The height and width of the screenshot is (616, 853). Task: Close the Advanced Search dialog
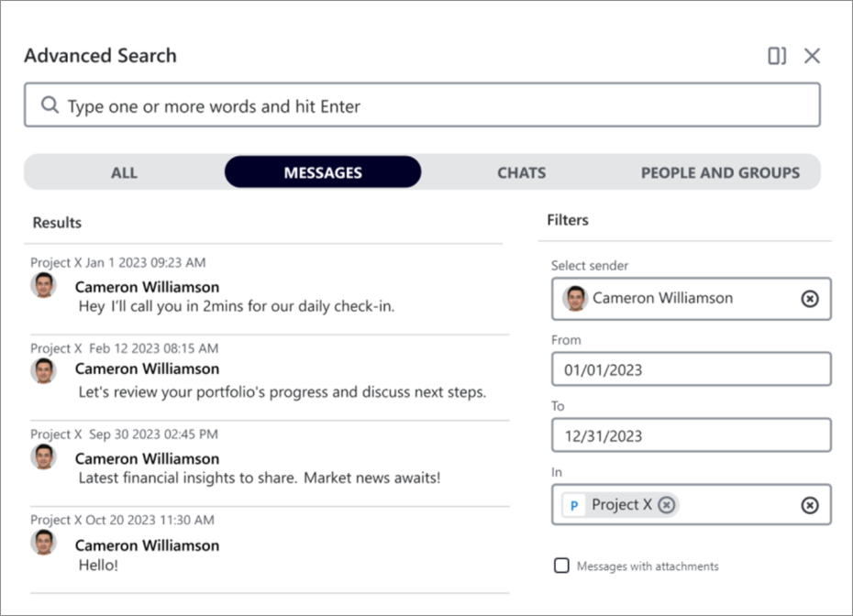pyautogui.click(x=813, y=55)
